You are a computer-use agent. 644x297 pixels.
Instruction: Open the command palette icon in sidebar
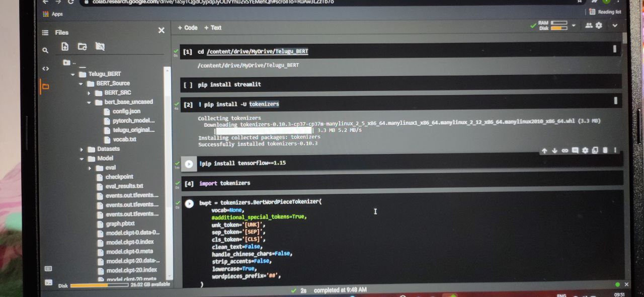48,269
